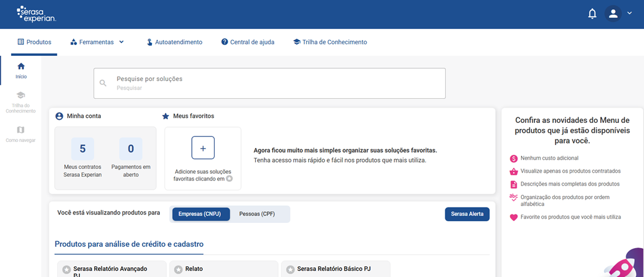Click the Nenhum custo adicional dollar icon
Screen dimensions: 644x277
514,158
